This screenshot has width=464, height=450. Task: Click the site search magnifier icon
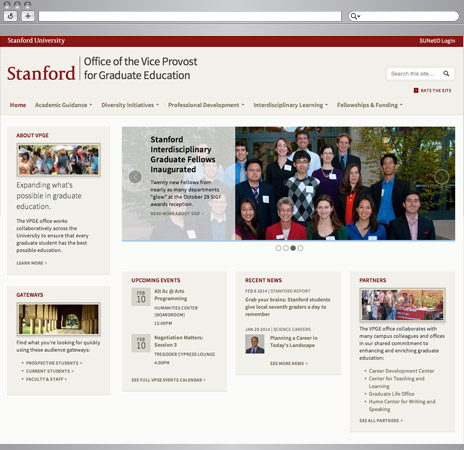click(x=446, y=74)
